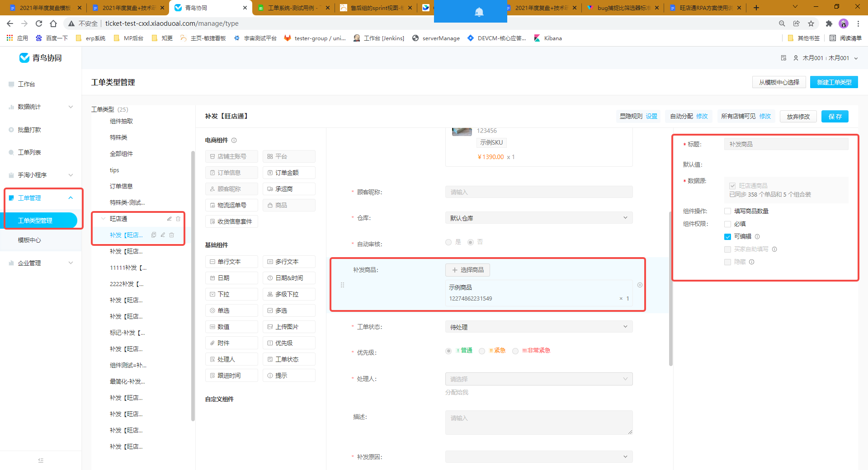Select the 非常紧急 priority radio
The image size is (868, 470).
(x=515, y=351)
